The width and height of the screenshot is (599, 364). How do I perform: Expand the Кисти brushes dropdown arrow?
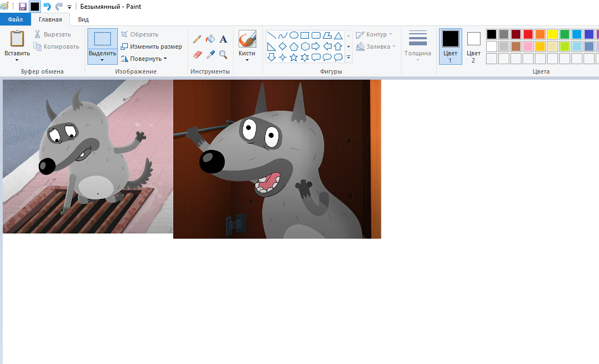tap(247, 60)
